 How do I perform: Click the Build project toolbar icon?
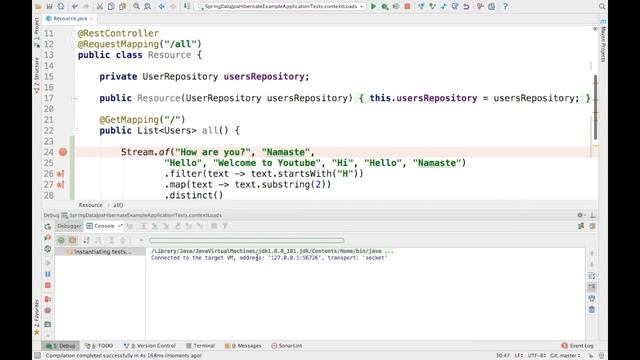point(187,6)
